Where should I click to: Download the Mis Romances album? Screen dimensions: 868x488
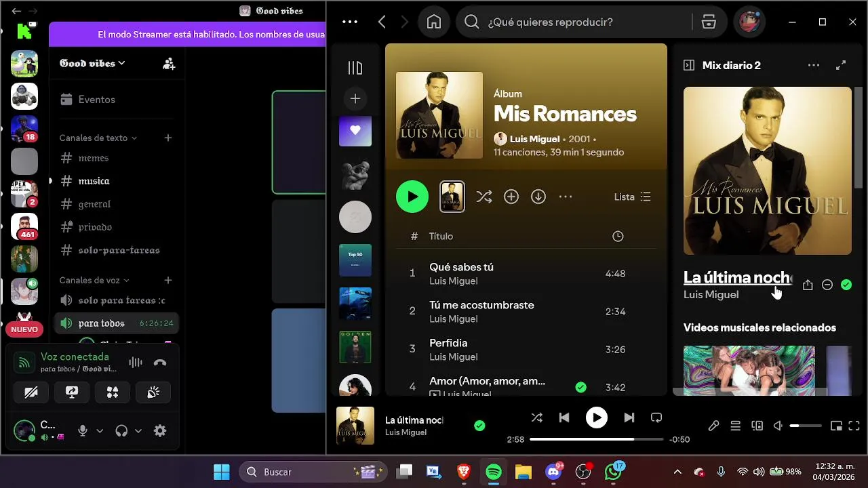(x=538, y=197)
